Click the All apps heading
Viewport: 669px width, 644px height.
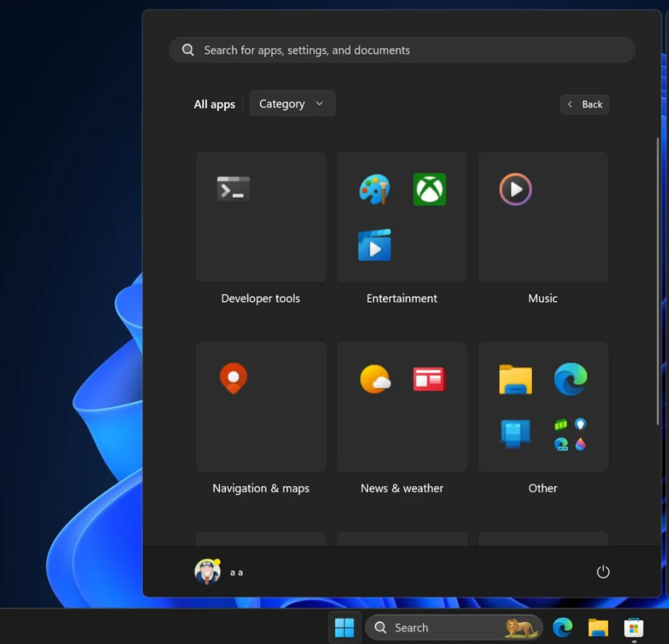pyautogui.click(x=214, y=104)
